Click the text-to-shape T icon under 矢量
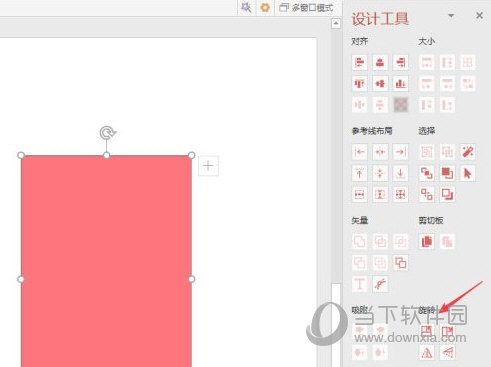491x367 pixels. click(x=359, y=284)
